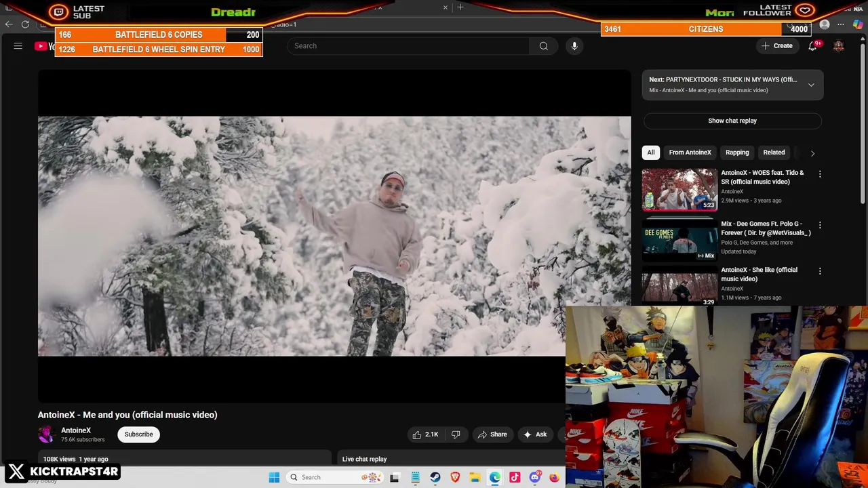This screenshot has width=868, height=488.
Task: Open more options for the Dee Gomes mix
Action: point(820,225)
